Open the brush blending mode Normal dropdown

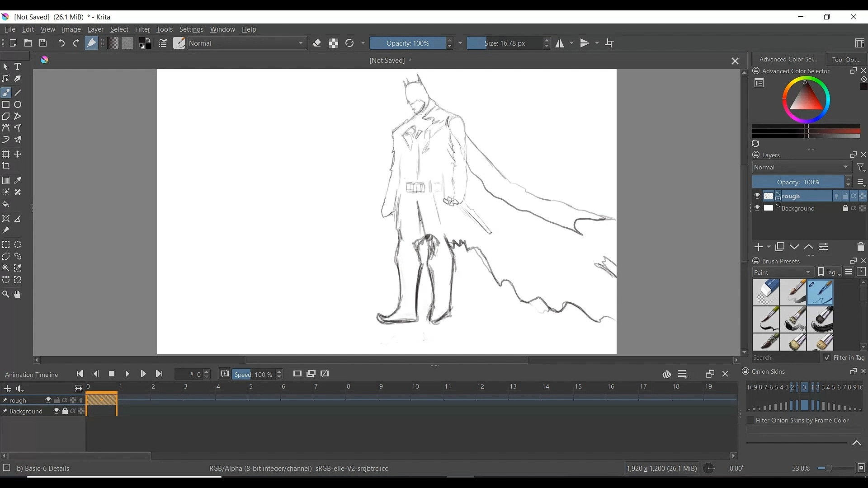(x=247, y=43)
